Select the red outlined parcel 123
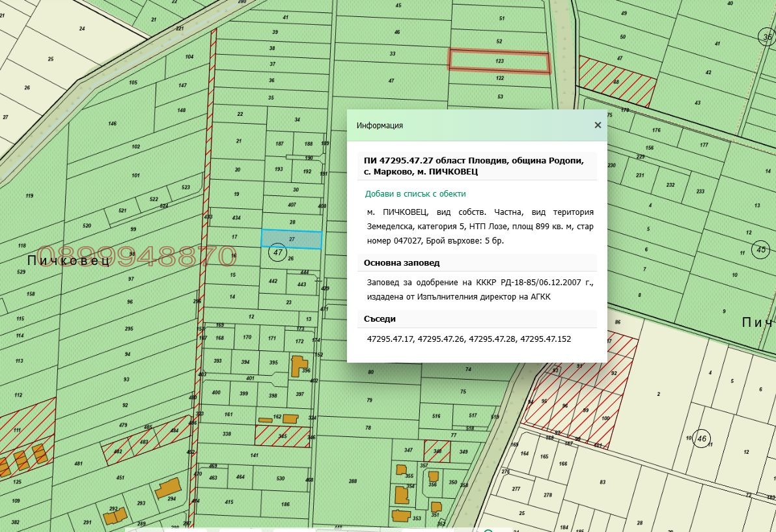Screen dimensions: 776x532 point(499,61)
